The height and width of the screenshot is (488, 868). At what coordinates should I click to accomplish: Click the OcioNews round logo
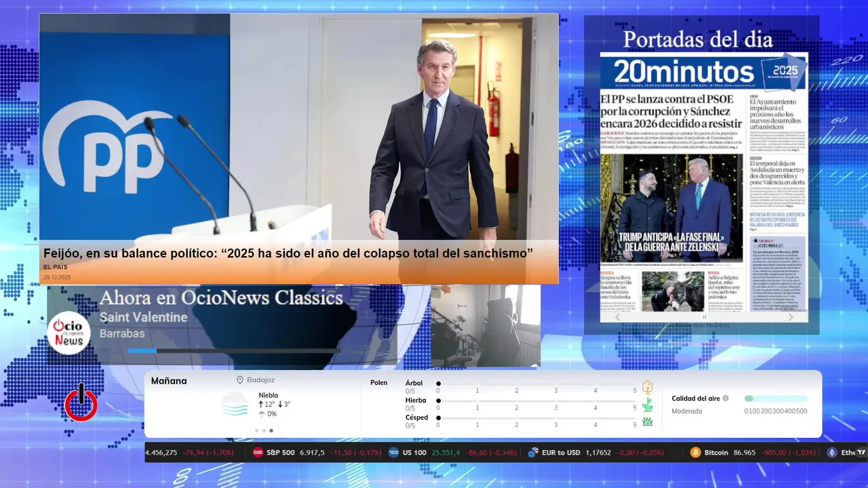point(68,333)
